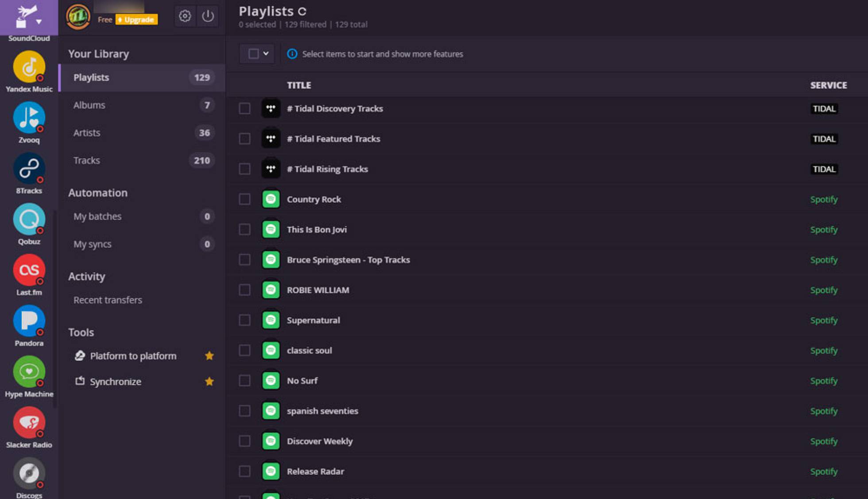The height and width of the screenshot is (499, 868).
Task: Open My batches under Automation
Action: pos(142,216)
